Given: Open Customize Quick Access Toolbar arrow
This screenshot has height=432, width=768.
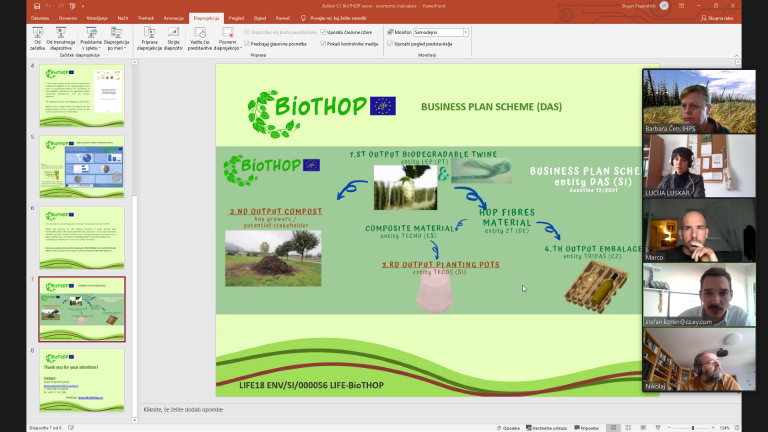Looking at the screenshot, I should (83, 6).
